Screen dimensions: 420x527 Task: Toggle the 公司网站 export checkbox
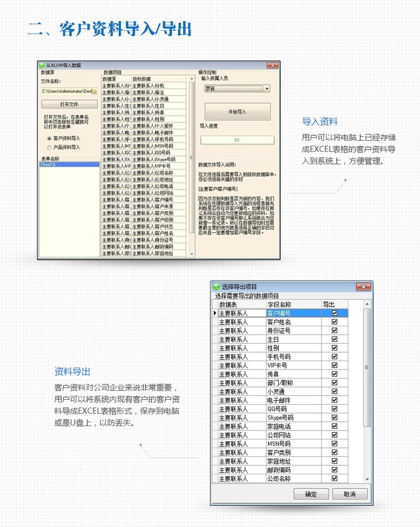tap(334, 435)
